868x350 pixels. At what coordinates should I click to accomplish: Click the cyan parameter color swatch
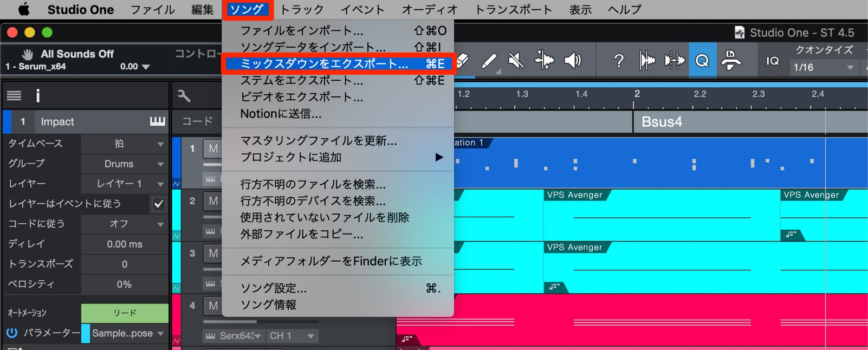coord(86,333)
